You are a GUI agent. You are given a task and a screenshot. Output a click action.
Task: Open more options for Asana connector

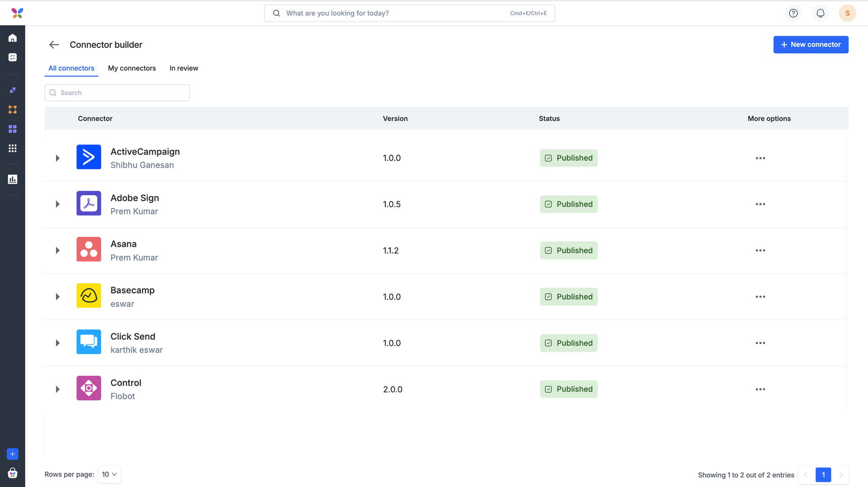760,250
